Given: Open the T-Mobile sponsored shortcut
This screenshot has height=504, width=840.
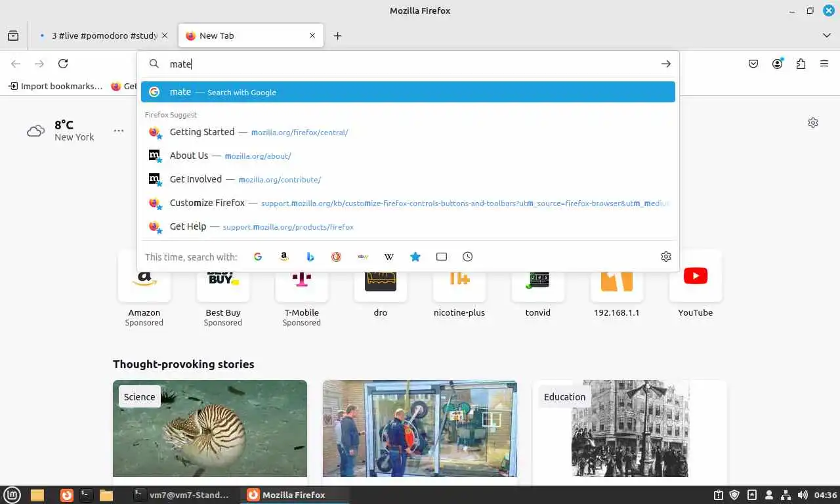Looking at the screenshot, I should 302,289.
